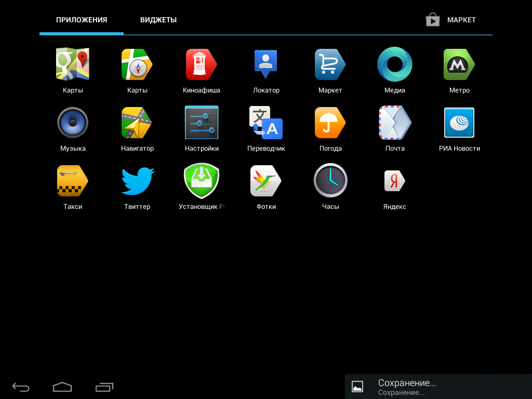
Task: Open the Яндекс app
Action: [395, 180]
